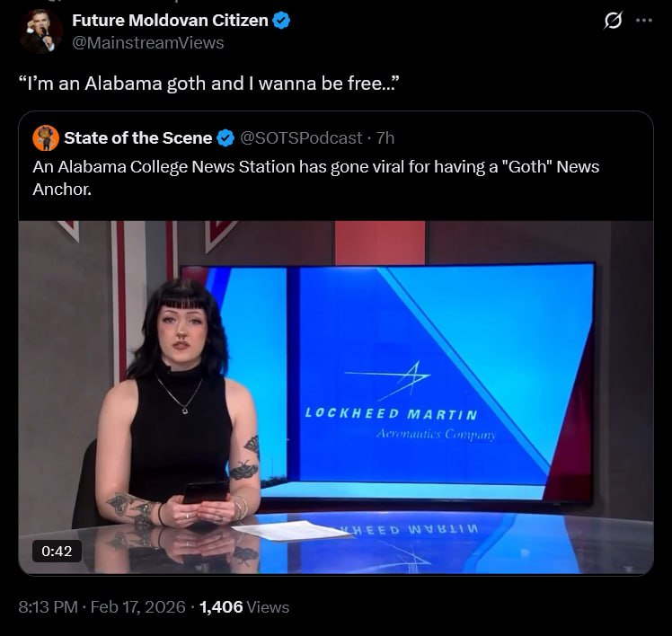Play the quoted news anchor video
Viewport: 672px width, 636px height.
pos(336,397)
